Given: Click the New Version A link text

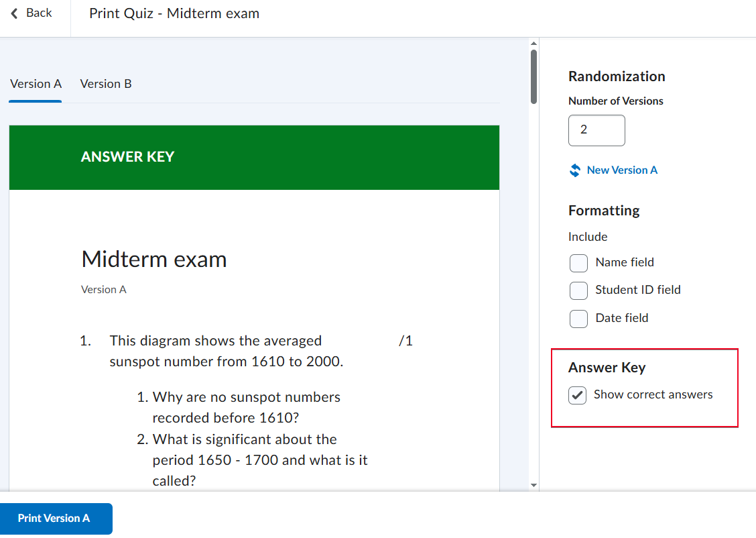Looking at the screenshot, I should (x=622, y=170).
